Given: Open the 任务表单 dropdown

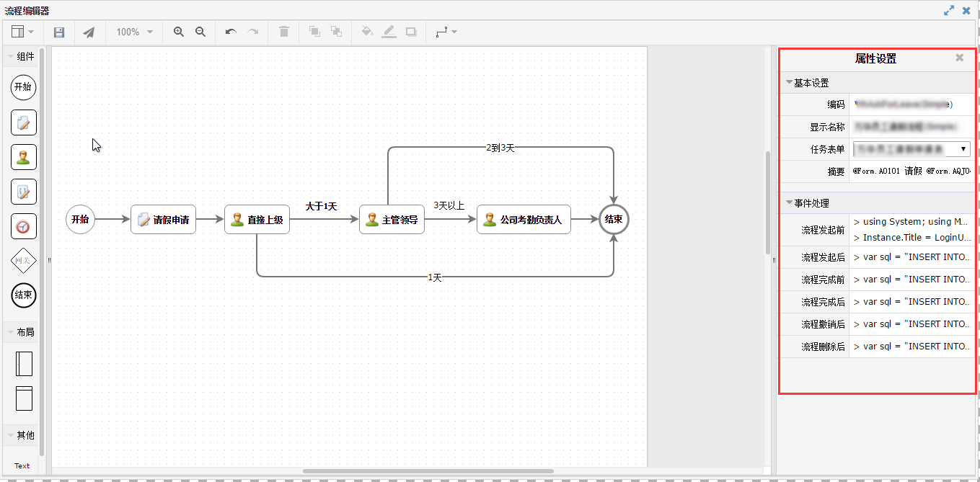Looking at the screenshot, I should pyautogui.click(x=911, y=149).
